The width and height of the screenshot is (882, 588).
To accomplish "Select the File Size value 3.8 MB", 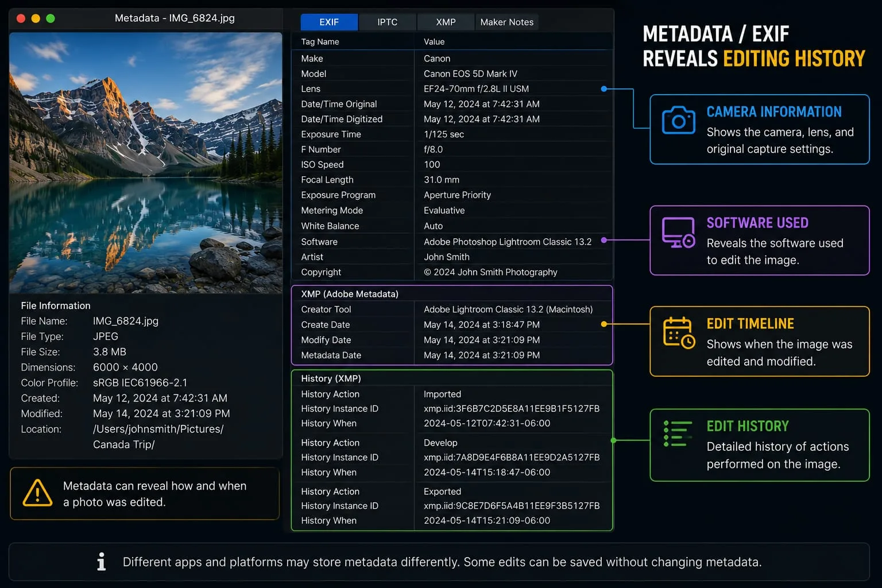I will click(110, 352).
